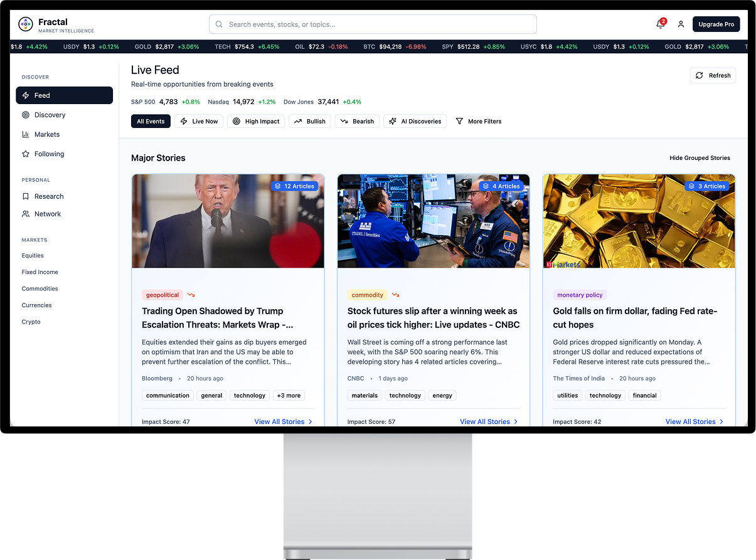The height and width of the screenshot is (560, 756).
Task: Click the 12 Articles stack badge
Action: pos(295,186)
